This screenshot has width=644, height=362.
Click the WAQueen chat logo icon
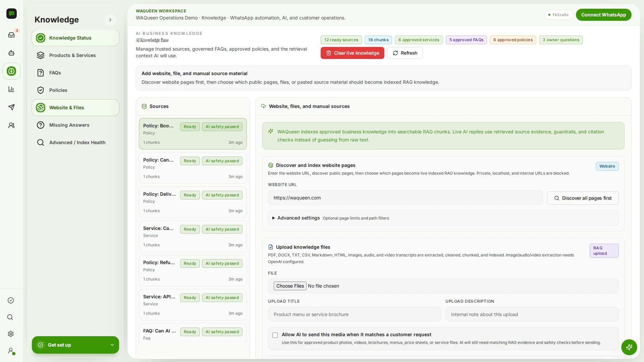coord(12,13)
